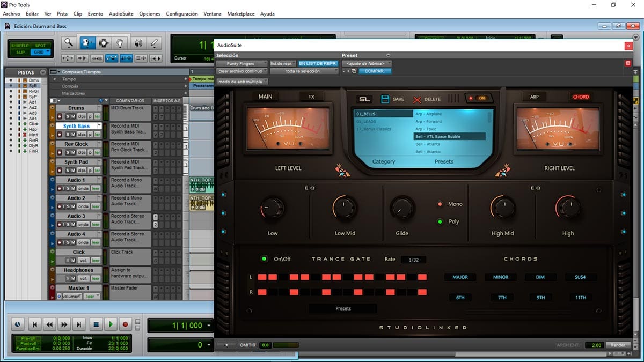Screen dimensions: 644x362
Task: Open the 'ajuste de fábrica' preset dropdown
Action: pos(367,63)
